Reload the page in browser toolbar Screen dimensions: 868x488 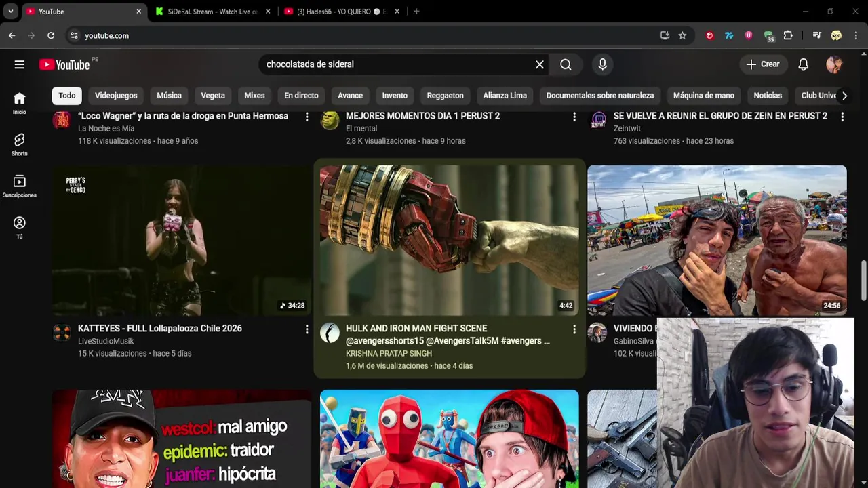[x=51, y=35]
